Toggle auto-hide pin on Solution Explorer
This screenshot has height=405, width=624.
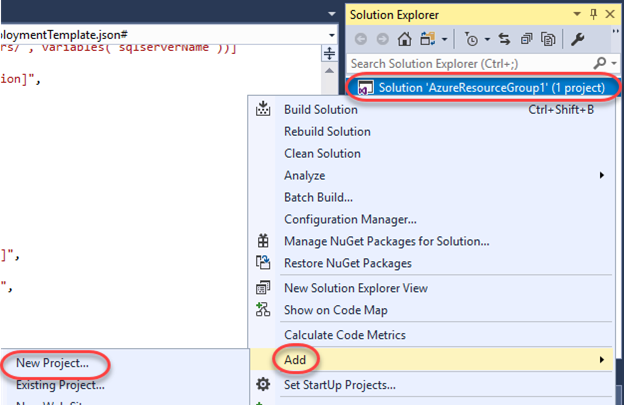pyautogui.click(x=593, y=15)
